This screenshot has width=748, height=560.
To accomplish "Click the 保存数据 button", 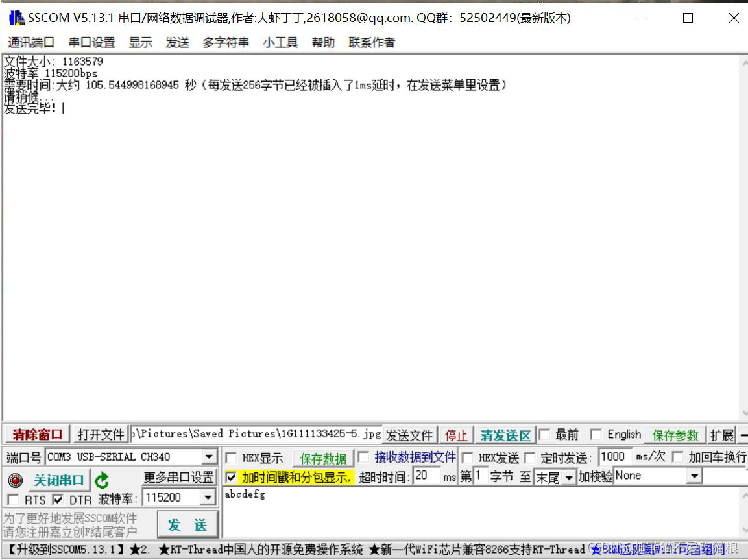I will (323, 458).
